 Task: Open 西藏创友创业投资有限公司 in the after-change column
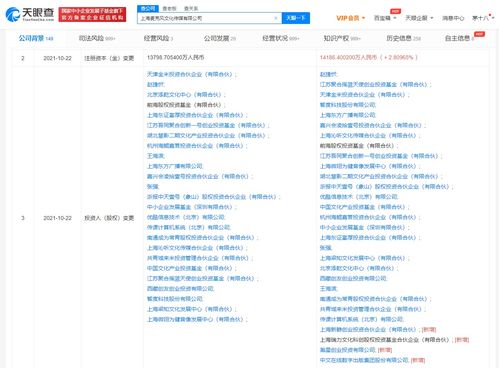pyautogui.click(x=353, y=278)
